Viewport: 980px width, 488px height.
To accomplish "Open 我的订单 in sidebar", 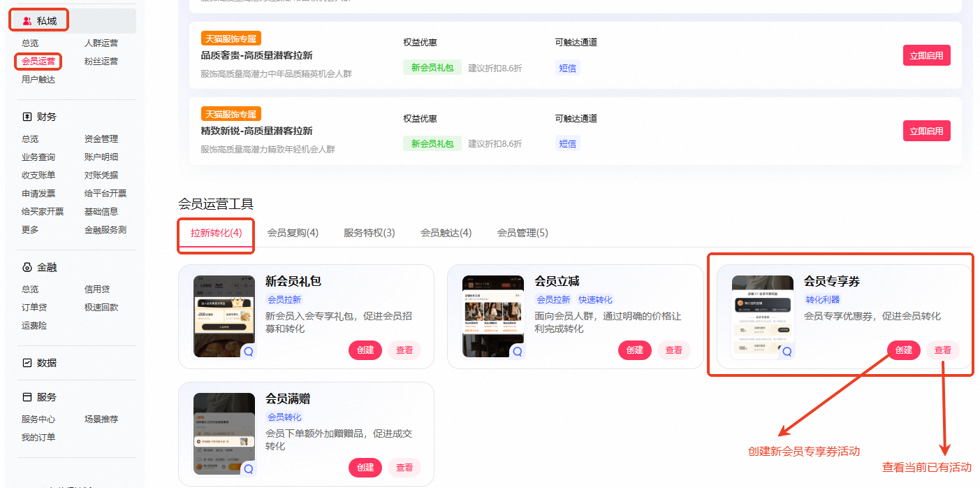I will (x=38, y=438).
